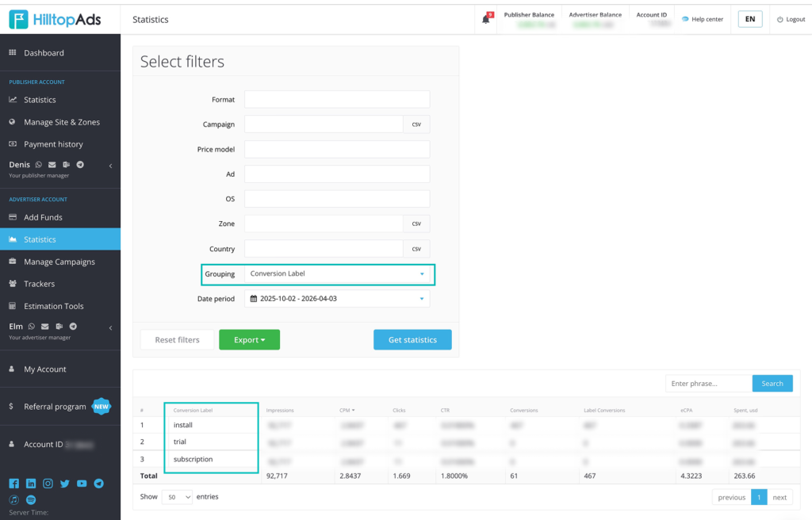Click the Country filter input
The width and height of the screenshot is (812, 520).
tap(324, 249)
